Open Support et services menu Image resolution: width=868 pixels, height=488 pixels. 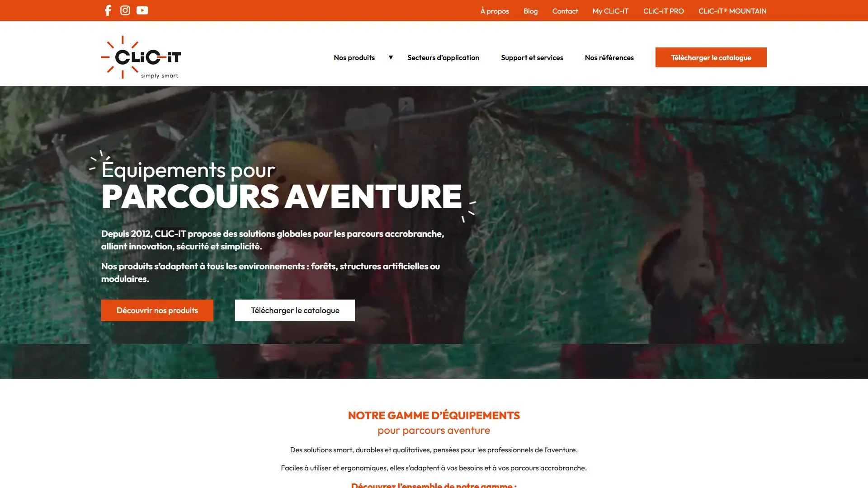[532, 57]
